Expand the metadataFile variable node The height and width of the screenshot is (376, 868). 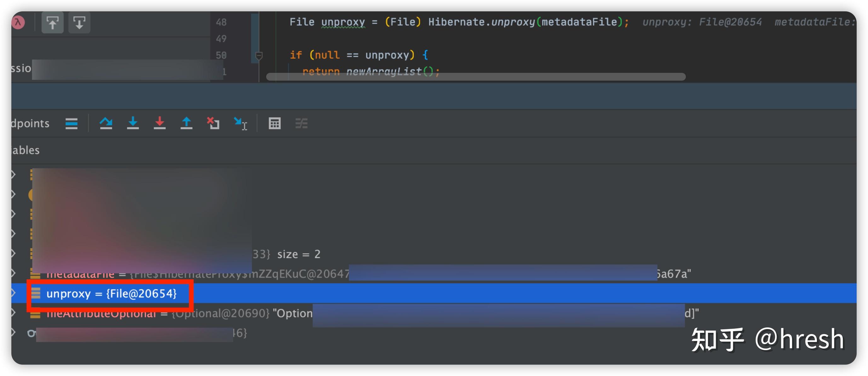click(14, 273)
